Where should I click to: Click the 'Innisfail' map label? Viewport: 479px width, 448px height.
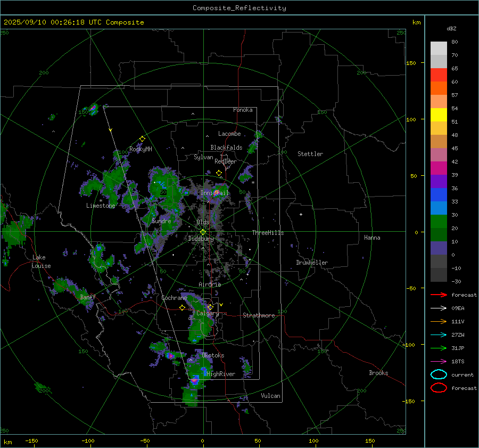pyautogui.click(x=215, y=193)
